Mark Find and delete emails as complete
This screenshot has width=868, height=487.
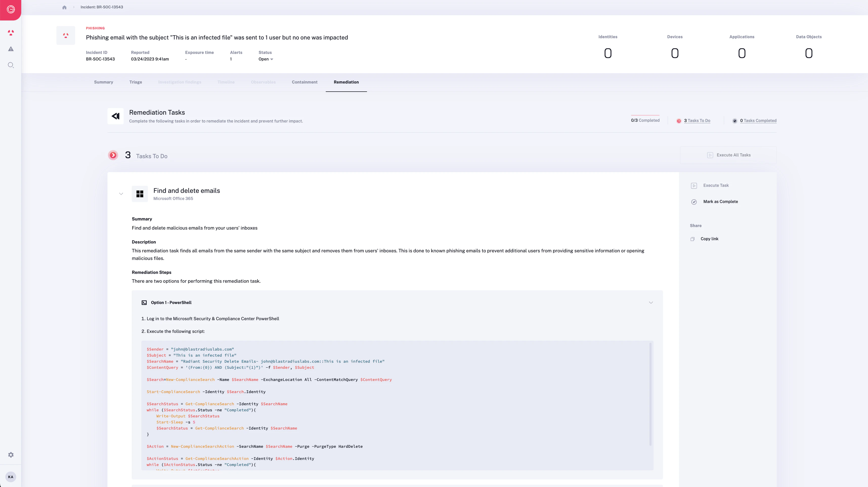pyautogui.click(x=720, y=202)
